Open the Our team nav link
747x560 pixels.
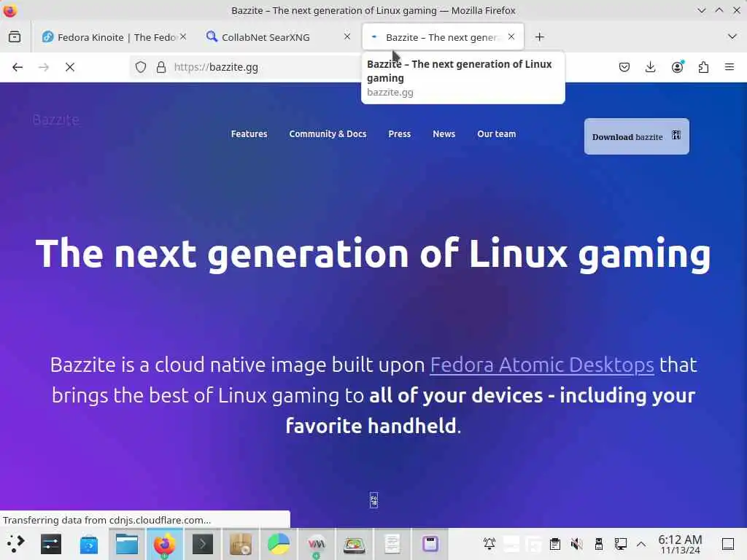pyautogui.click(x=496, y=134)
